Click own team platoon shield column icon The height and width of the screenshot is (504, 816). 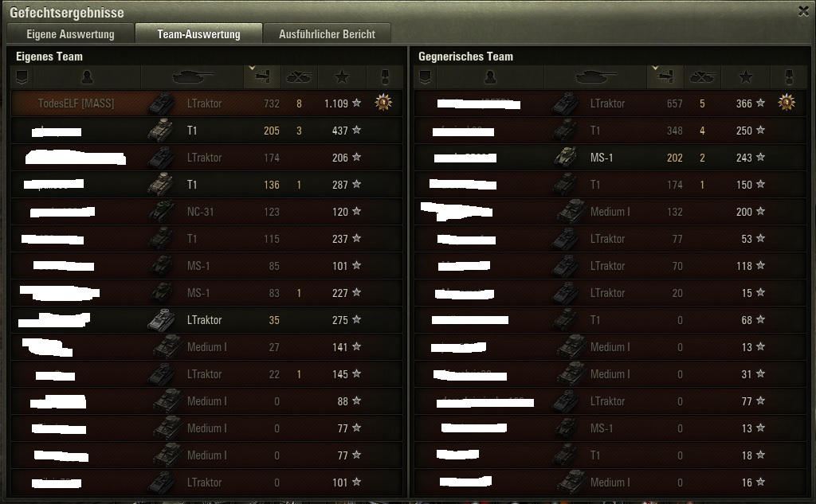pyautogui.click(x=22, y=77)
